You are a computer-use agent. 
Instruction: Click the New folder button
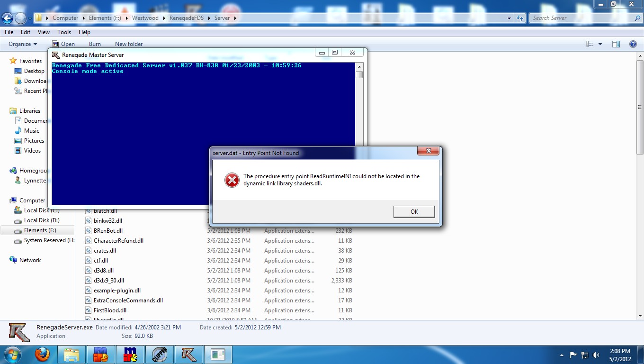128,44
